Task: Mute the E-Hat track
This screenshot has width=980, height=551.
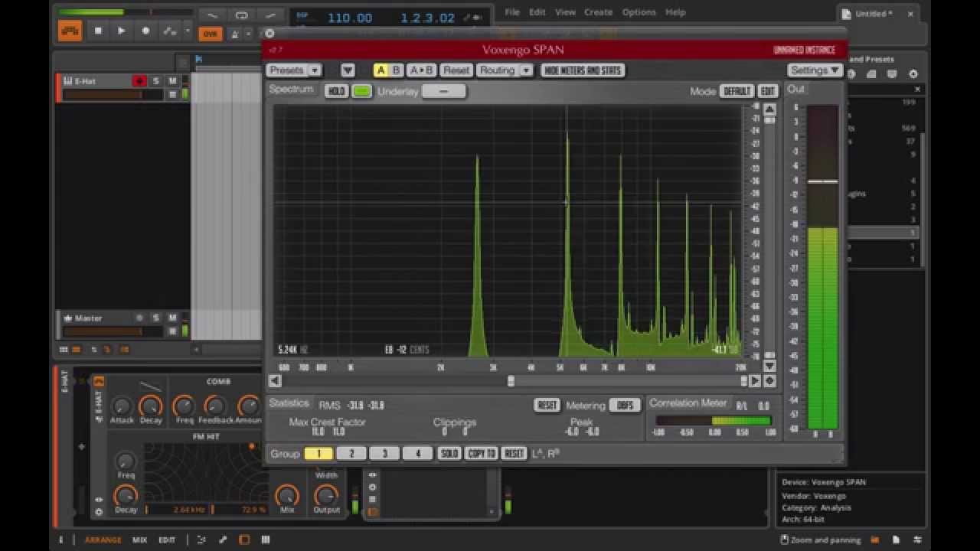Action: click(x=172, y=81)
